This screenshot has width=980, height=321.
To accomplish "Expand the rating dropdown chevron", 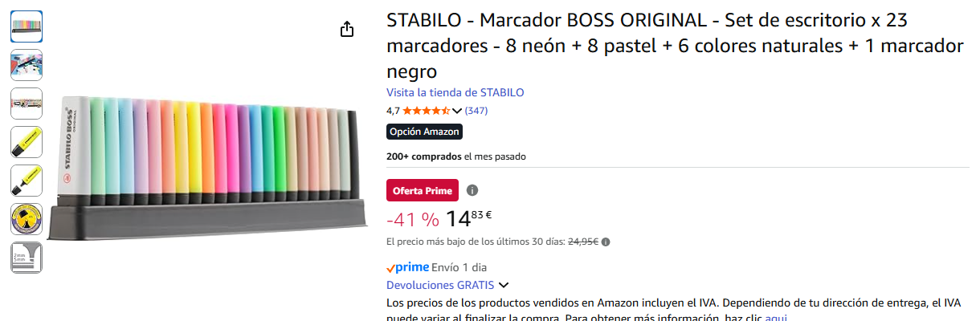I will [x=457, y=111].
